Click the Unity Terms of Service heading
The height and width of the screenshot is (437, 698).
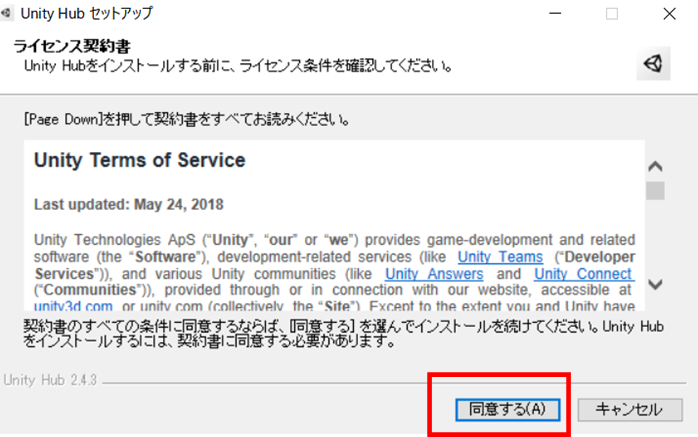pyautogui.click(x=140, y=160)
